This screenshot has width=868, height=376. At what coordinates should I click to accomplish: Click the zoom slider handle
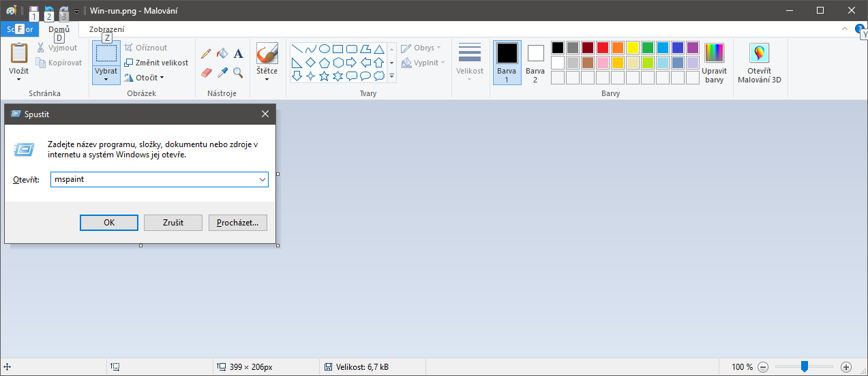click(805, 366)
